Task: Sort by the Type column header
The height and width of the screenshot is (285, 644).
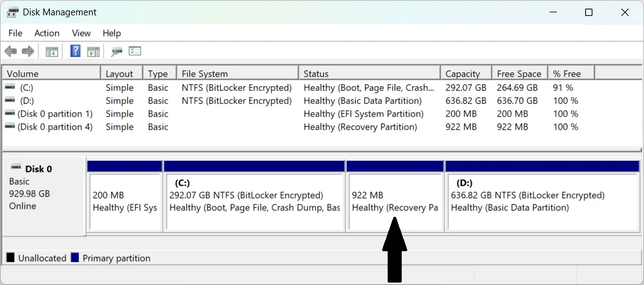Action: click(x=159, y=74)
